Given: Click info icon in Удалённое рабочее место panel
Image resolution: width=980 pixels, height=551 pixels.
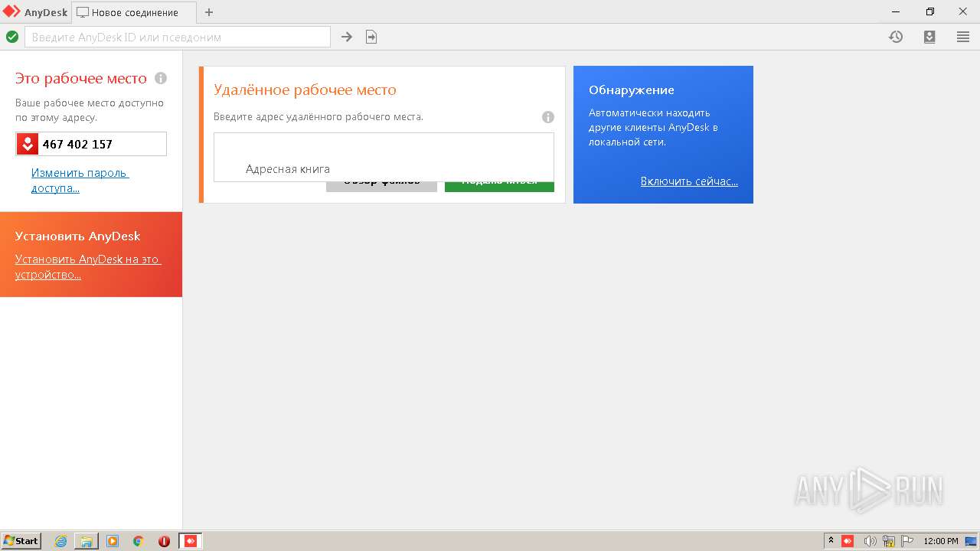Looking at the screenshot, I should pyautogui.click(x=548, y=117).
